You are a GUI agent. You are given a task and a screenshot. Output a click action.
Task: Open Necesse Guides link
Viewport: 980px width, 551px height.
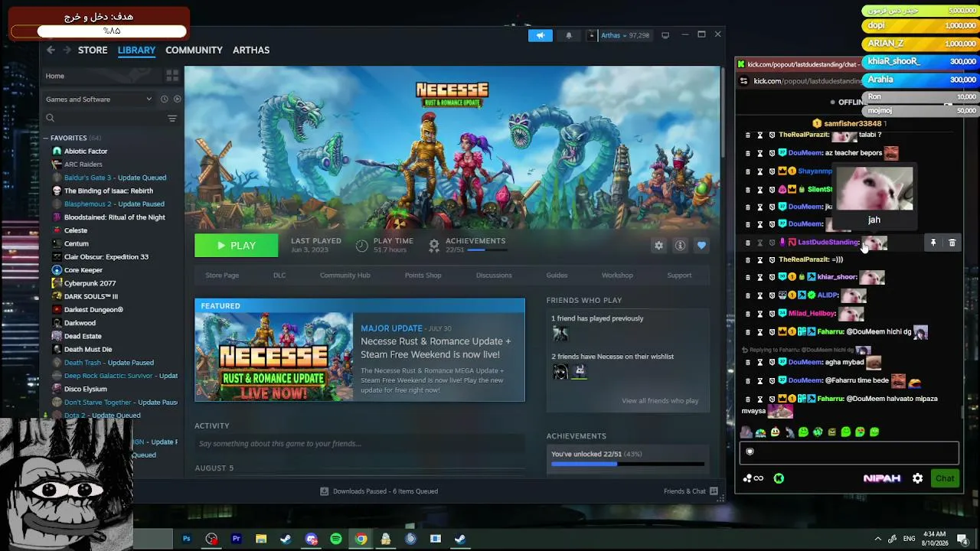557,275
